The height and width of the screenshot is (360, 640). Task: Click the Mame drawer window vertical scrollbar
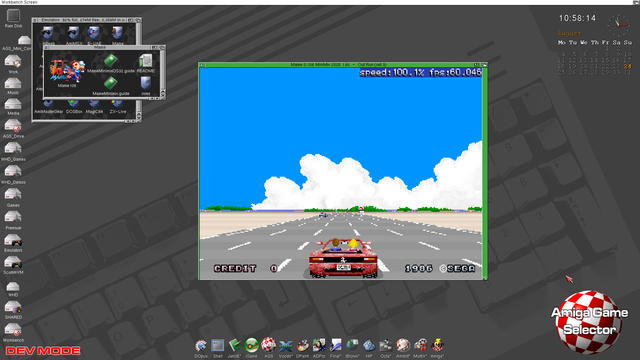pos(163,71)
